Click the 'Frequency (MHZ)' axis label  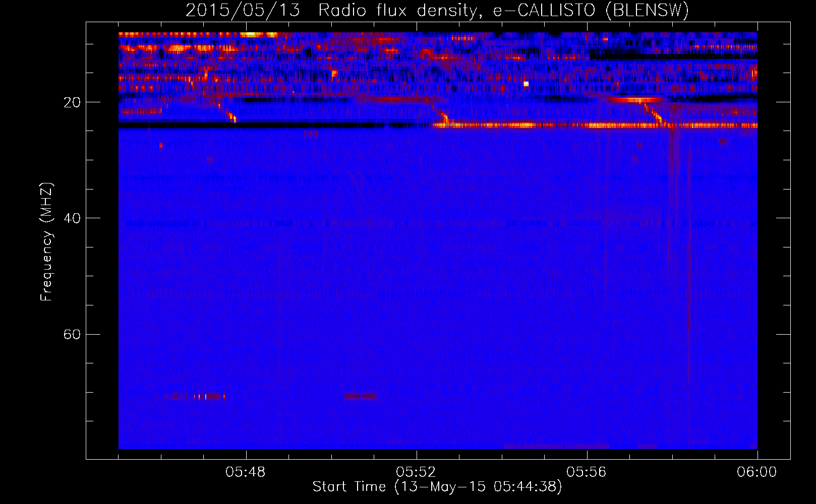pos(47,242)
